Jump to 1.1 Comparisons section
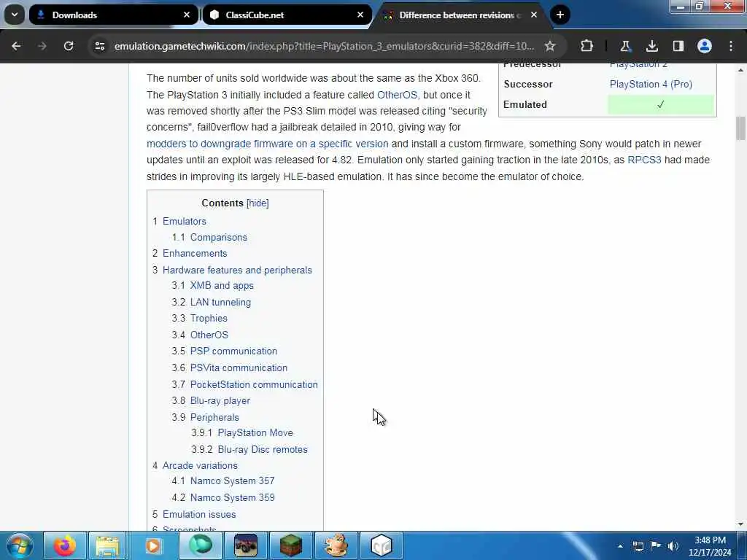The width and height of the screenshot is (747, 560). point(209,237)
